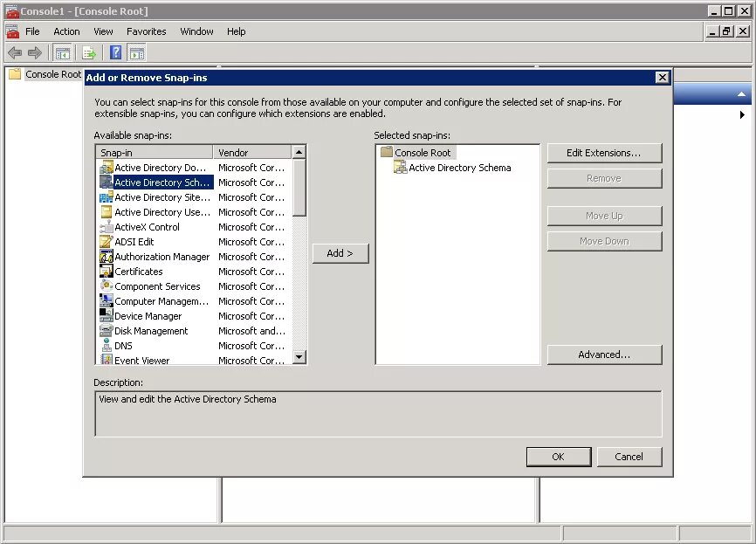Click the available snap-ins scrollbar thumb
Viewport: 756px width, 544px height.
299,188
